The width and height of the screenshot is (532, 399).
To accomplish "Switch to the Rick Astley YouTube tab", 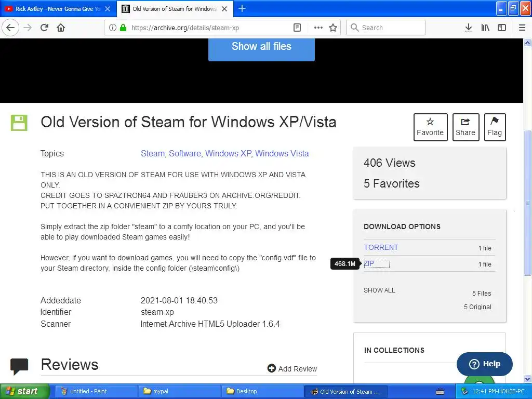I will pos(58,9).
